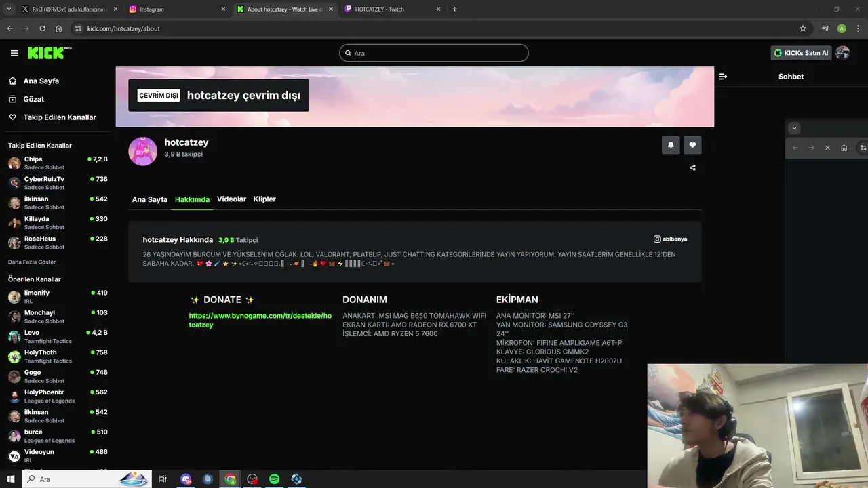Click the Windows taskbar search box
This screenshot has width=868, height=488.
pos(87,479)
